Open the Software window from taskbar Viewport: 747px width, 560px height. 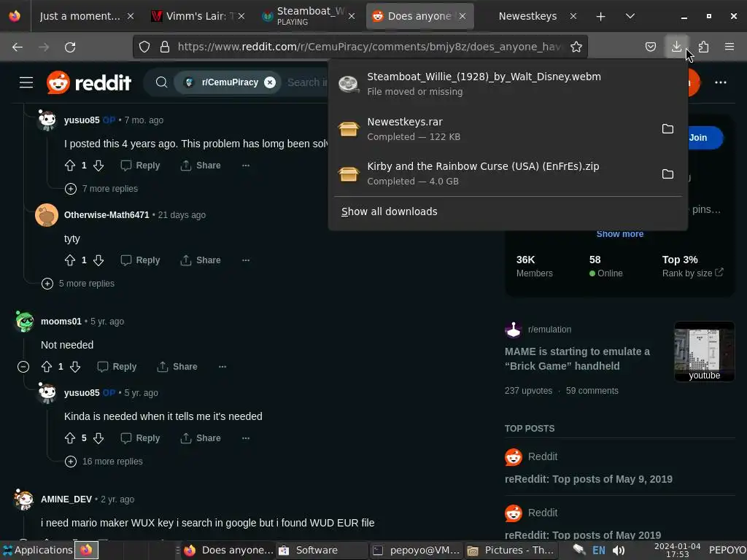322,550
